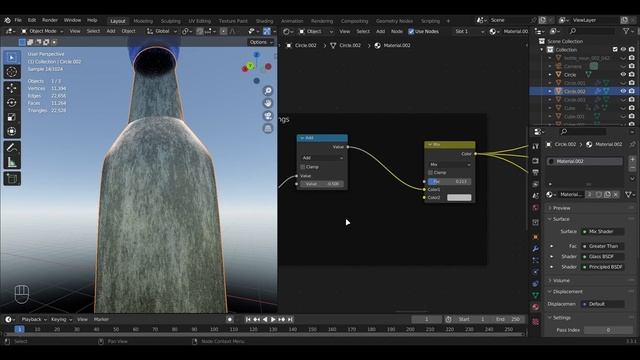Open the Add operation dropdown on Add node

[x=322, y=158]
